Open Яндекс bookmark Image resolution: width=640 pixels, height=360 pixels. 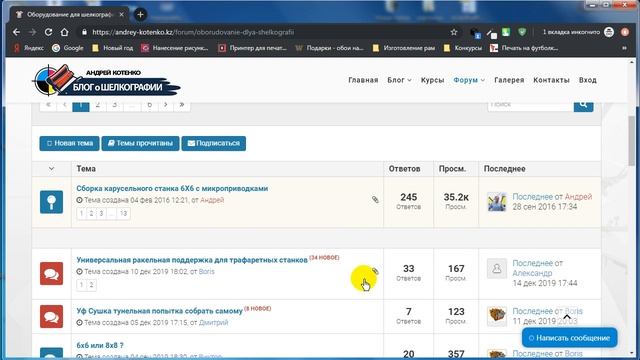[29, 48]
